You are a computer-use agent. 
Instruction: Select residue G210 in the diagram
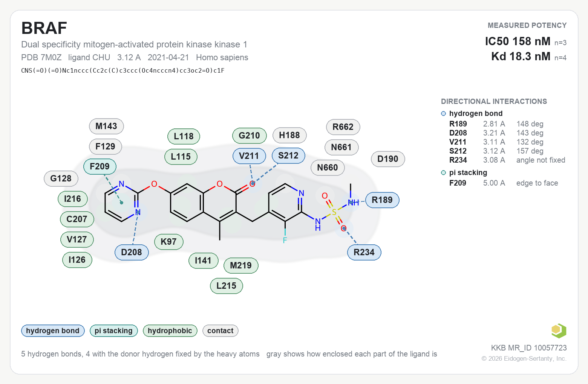250,136
